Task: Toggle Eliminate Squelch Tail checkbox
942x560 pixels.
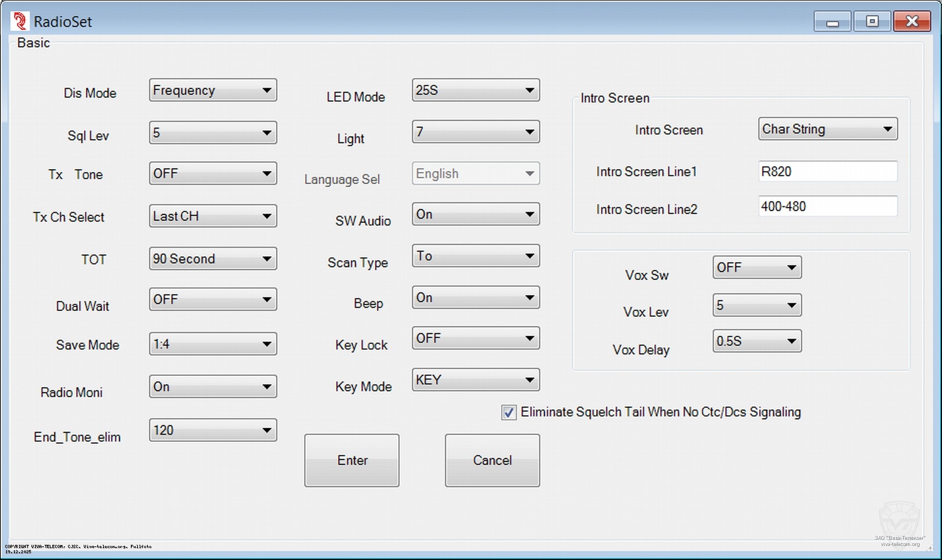Action: [509, 413]
